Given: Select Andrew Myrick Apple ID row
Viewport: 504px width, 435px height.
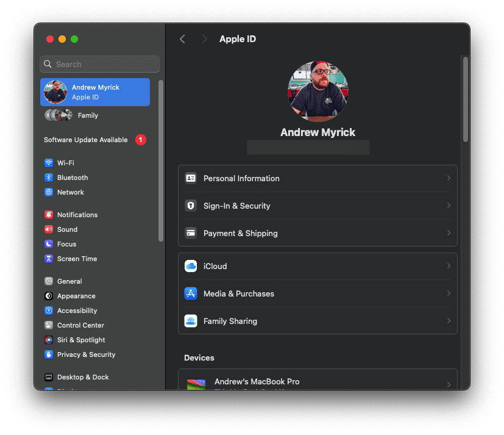Looking at the screenshot, I should point(95,92).
